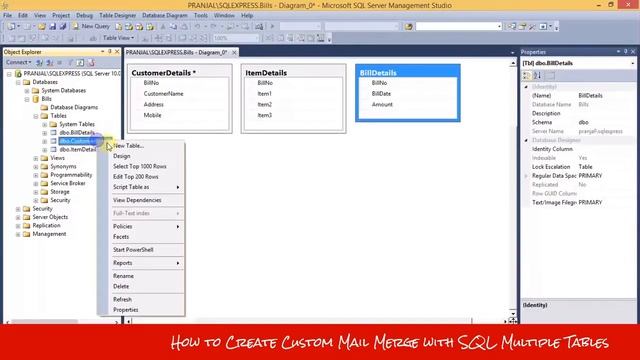Image resolution: width=640 pixels, height=360 pixels.
Task: Select the Item2 column in ItemDetails
Action: [x=264, y=104]
